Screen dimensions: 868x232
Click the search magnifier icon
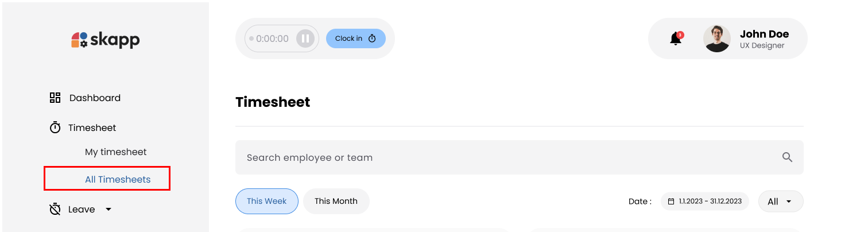pyautogui.click(x=787, y=157)
